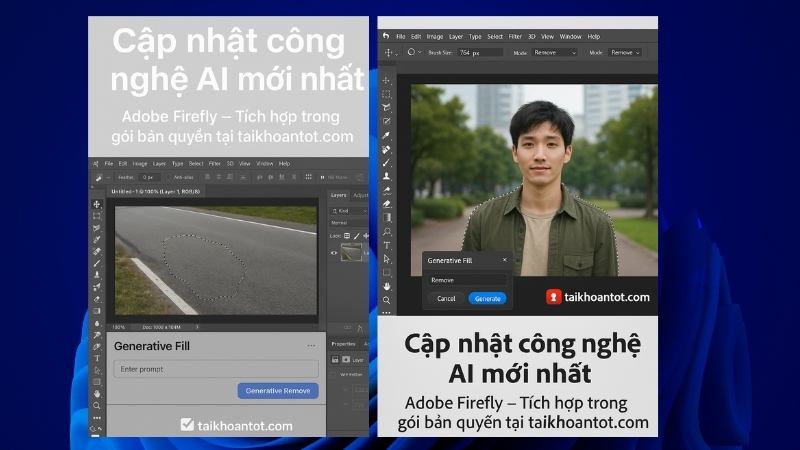Image resolution: width=800 pixels, height=450 pixels.
Task: Tick the checkbox in the Properties panel
Action: point(336,374)
